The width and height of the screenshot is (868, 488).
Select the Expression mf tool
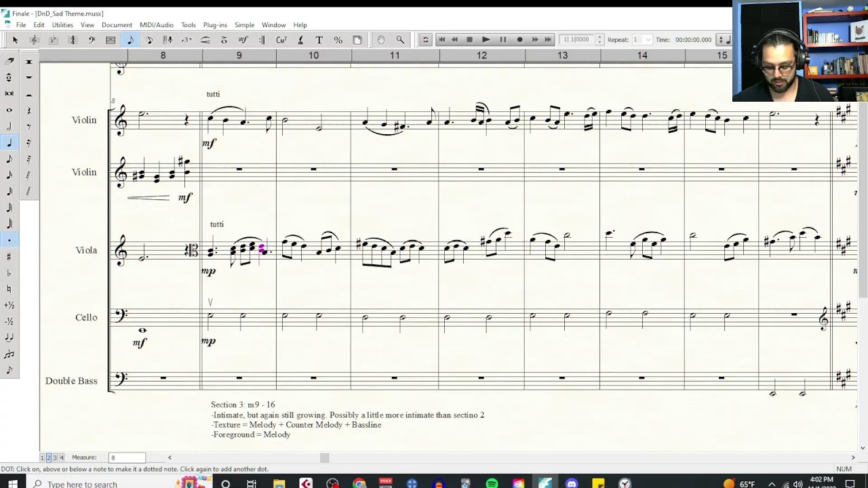click(243, 40)
